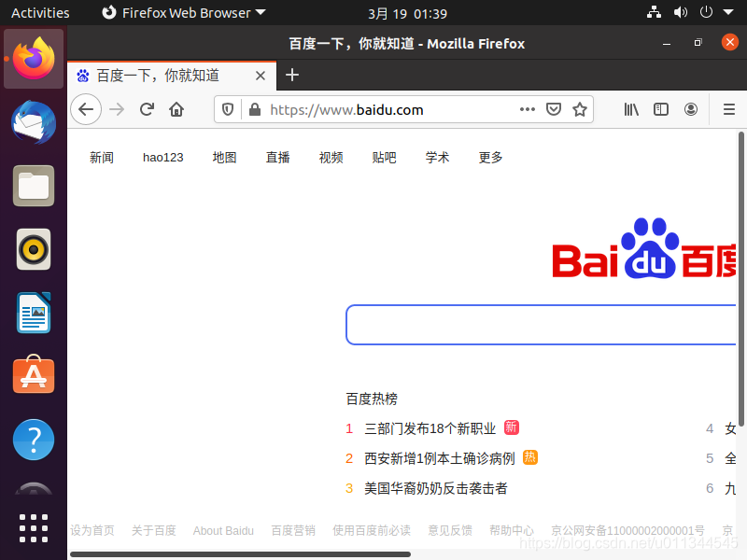The image size is (747, 560).
Task: Open the 新闻 link on Baidu
Action: (x=102, y=157)
